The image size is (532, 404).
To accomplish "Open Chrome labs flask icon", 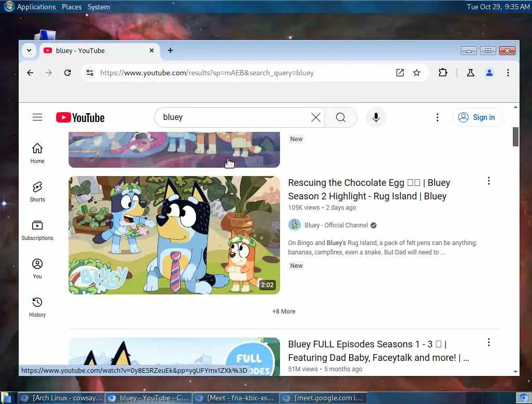I will [471, 73].
